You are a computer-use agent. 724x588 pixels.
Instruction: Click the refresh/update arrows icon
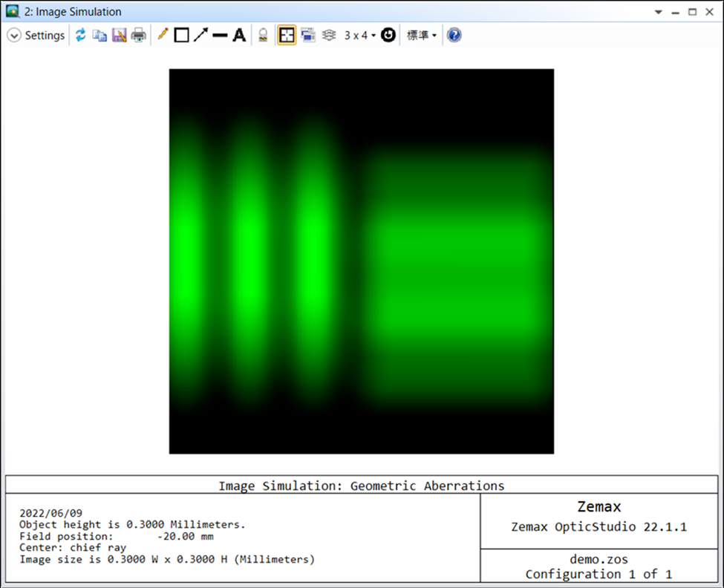point(80,36)
